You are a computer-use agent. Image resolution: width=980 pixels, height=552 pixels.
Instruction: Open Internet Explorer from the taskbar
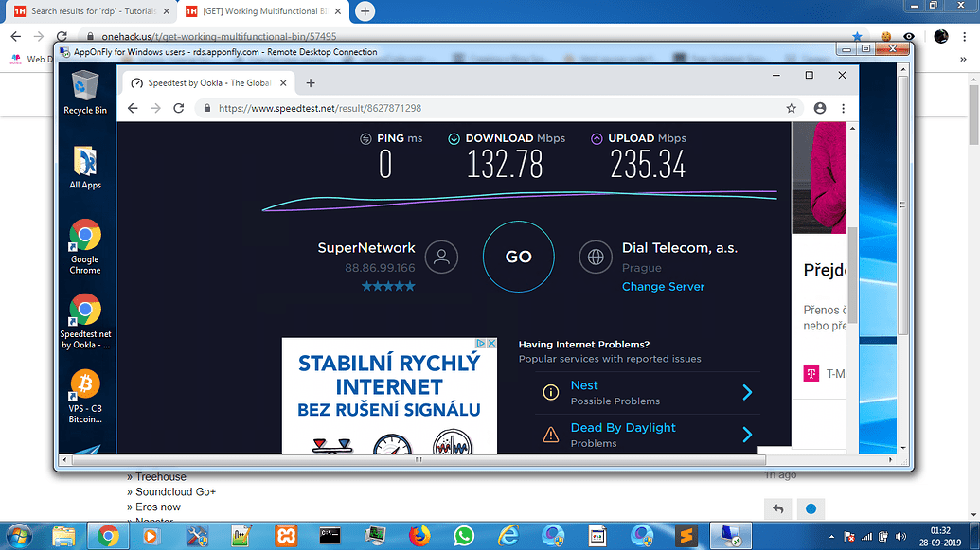(x=508, y=536)
